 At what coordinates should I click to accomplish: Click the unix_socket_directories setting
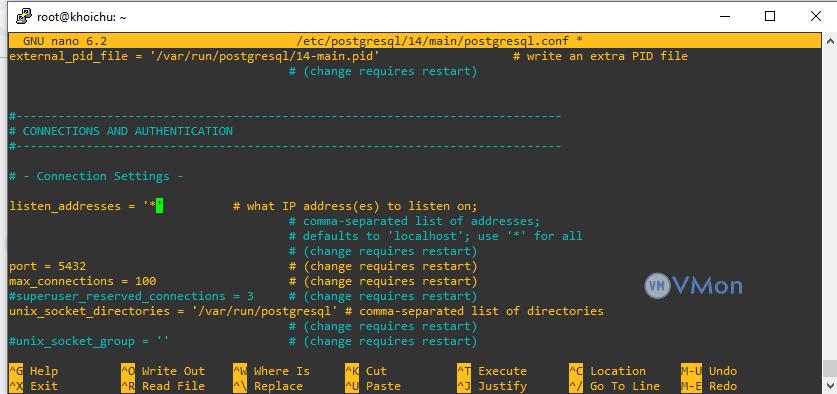(x=173, y=311)
